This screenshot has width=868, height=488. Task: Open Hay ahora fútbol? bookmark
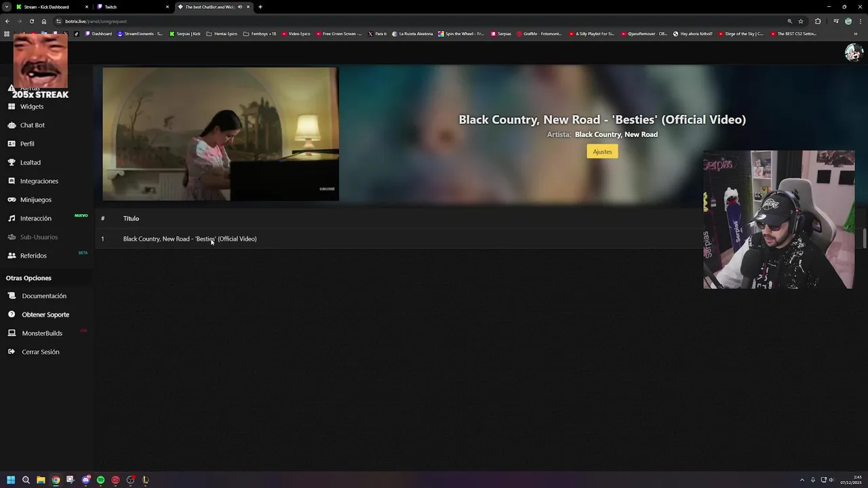693,34
